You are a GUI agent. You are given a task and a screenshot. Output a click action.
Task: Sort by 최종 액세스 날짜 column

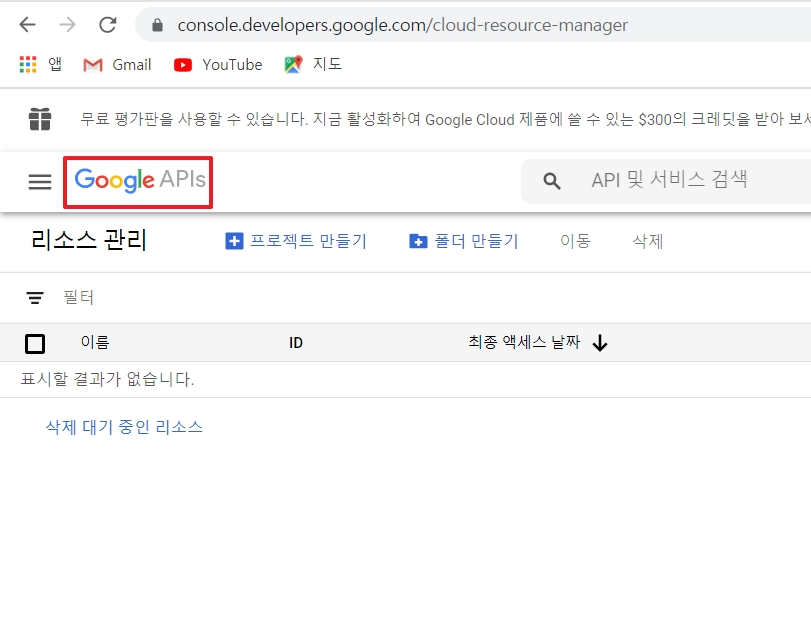[x=524, y=342]
